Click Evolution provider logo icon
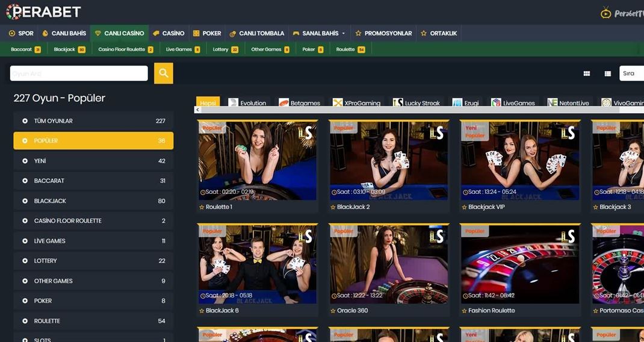644x342 pixels. click(234, 103)
